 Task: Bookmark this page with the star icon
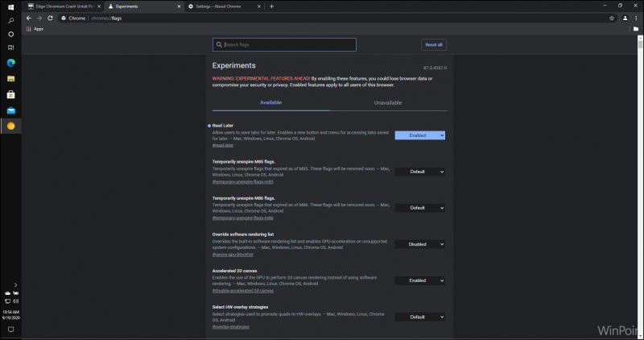click(612, 18)
